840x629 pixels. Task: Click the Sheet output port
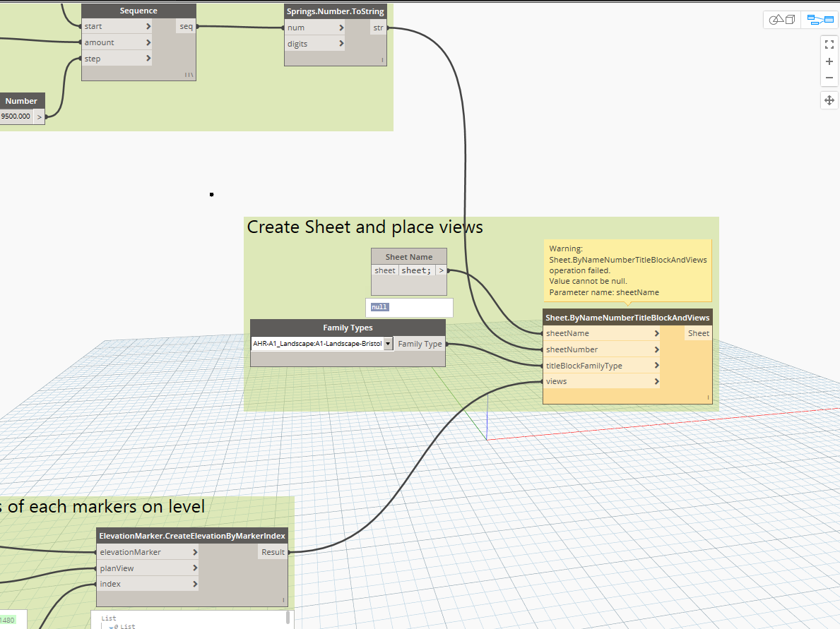(698, 333)
